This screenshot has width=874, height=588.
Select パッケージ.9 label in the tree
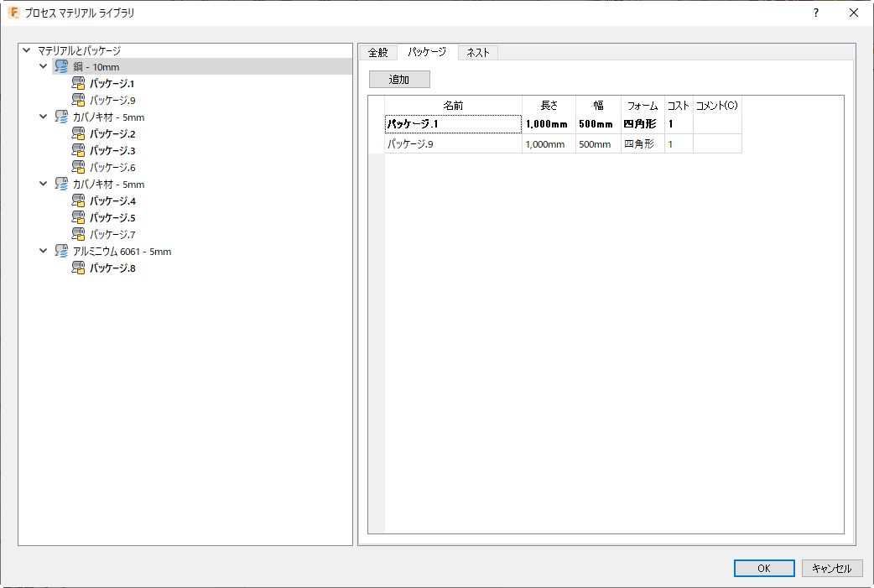click(112, 101)
